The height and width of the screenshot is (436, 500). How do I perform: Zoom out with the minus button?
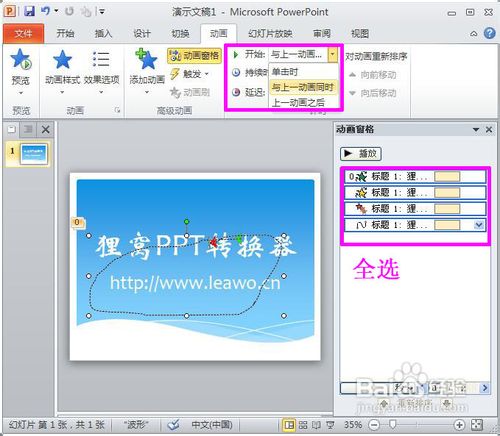(x=374, y=425)
